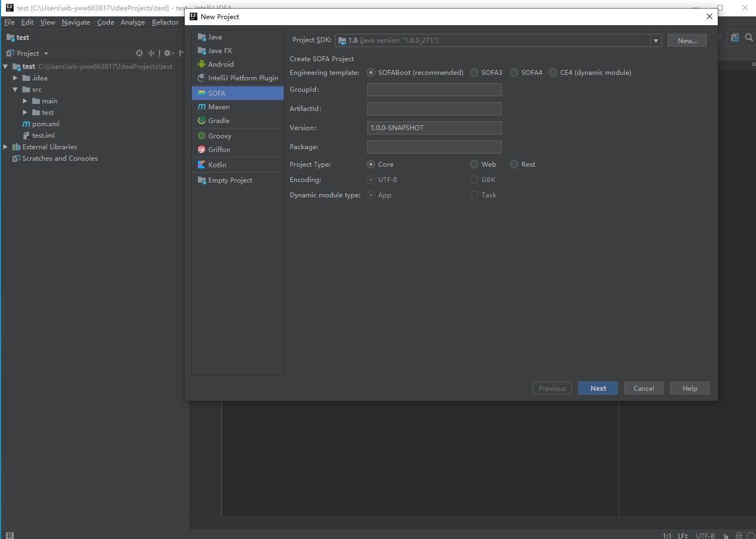Viewport: 756px width, 539px height.
Task: Expand .idea folder node
Action: [15, 78]
